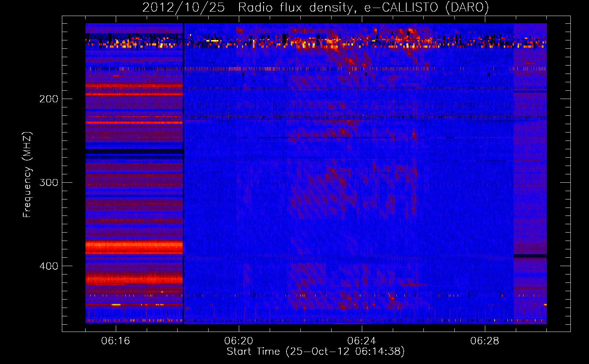This screenshot has width=589, height=364.
Task: Click the "300" frequency tick label
Action: (x=49, y=182)
